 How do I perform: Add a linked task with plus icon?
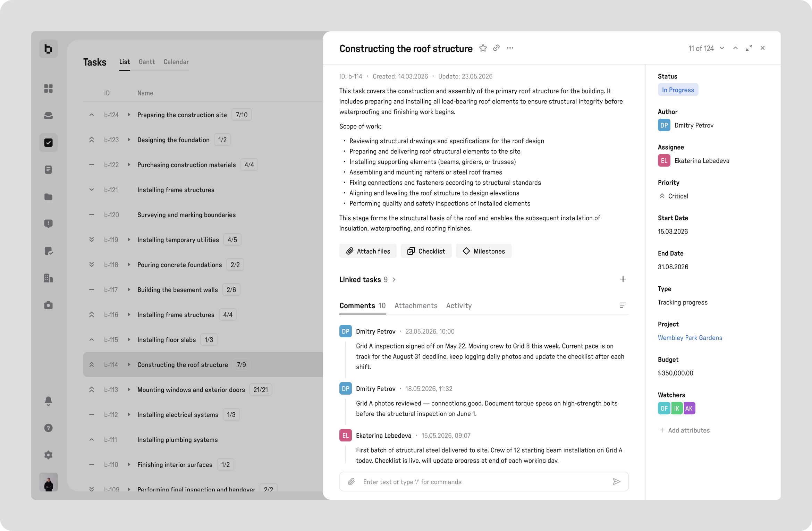(623, 279)
